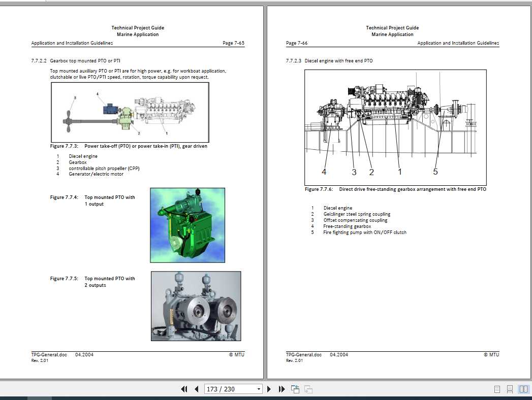This screenshot has width=532, height=400.
Task: Select the second rotate icon in bottom toolbar
Action: [x=308, y=389]
